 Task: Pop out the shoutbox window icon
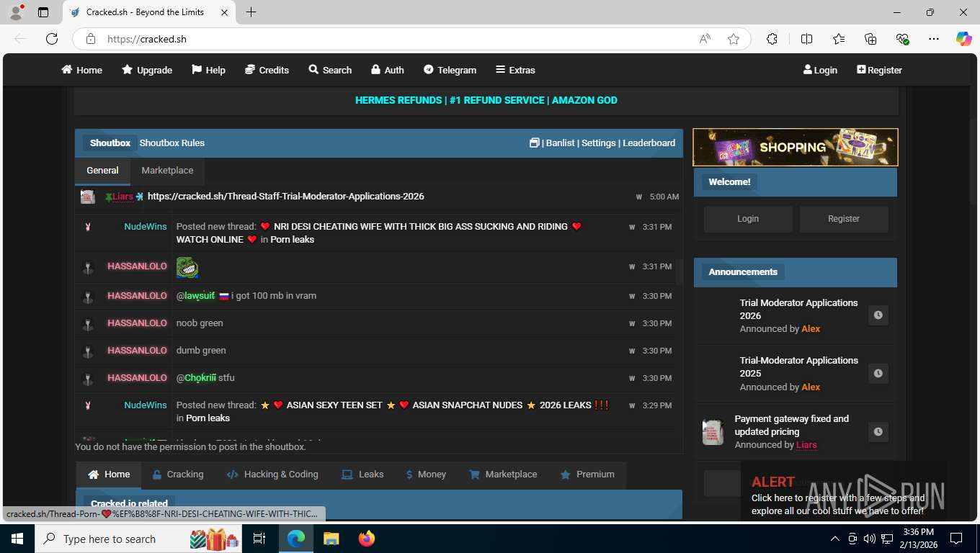(x=534, y=143)
